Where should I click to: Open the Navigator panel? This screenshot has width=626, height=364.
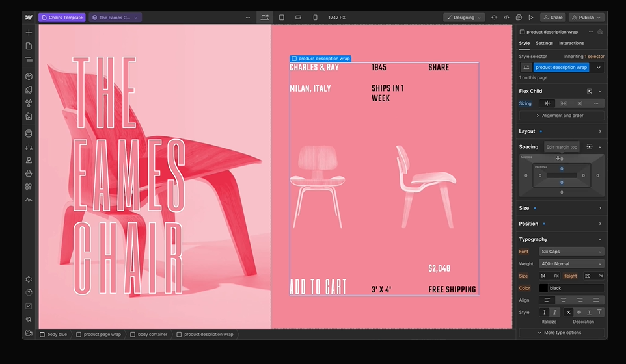point(29,59)
